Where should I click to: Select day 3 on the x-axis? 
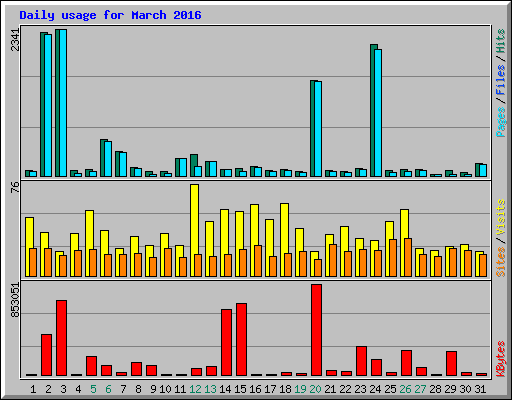tap(63, 389)
